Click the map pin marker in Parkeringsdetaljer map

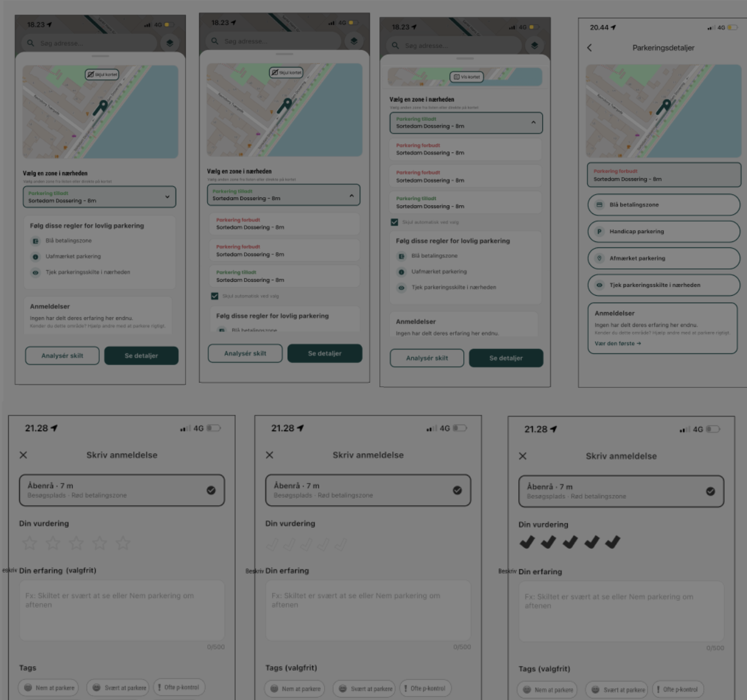click(664, 107)
